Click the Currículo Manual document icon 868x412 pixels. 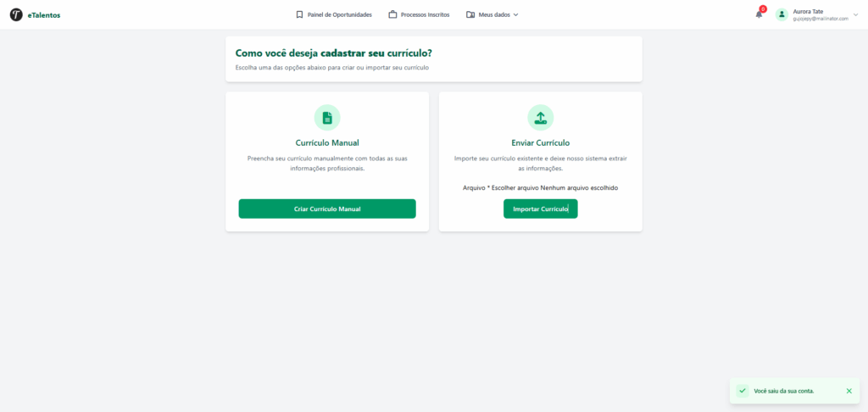(x=327, y=117)
